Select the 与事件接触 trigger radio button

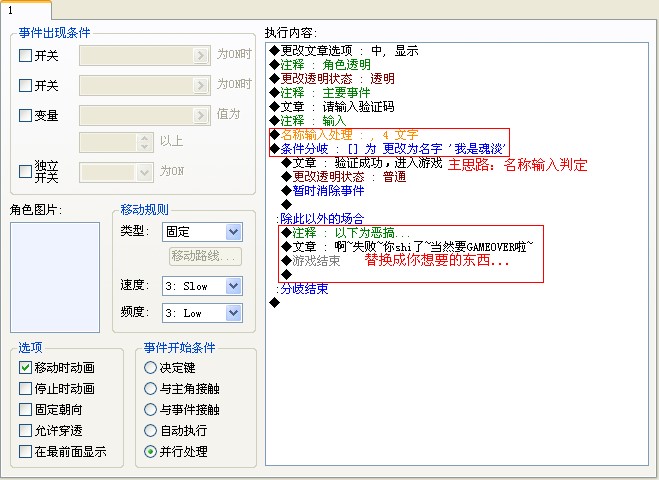[150, 409]
